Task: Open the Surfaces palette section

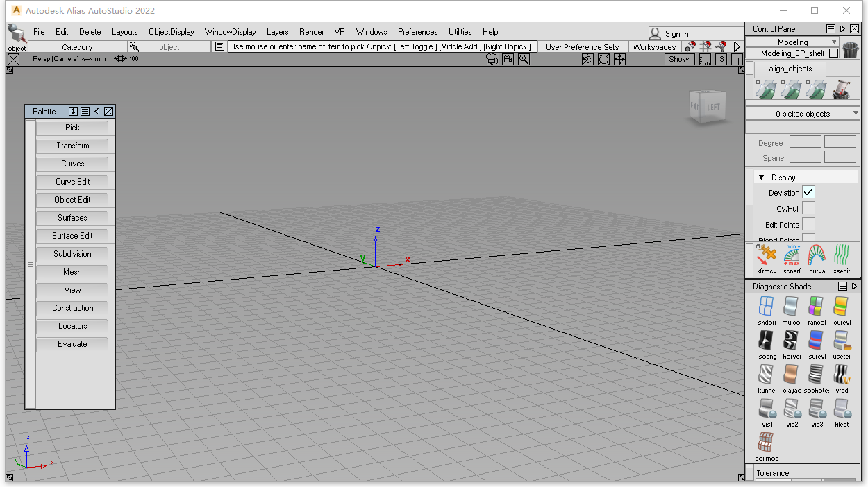Action: [72, 218]
